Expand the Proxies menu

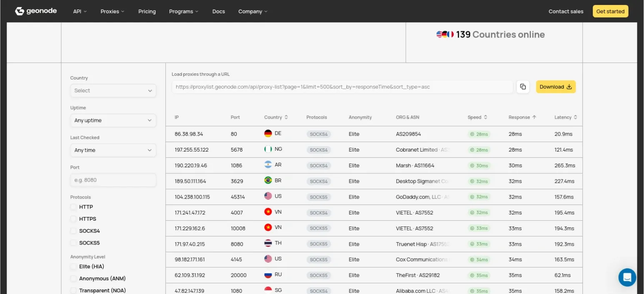[112, 11]
